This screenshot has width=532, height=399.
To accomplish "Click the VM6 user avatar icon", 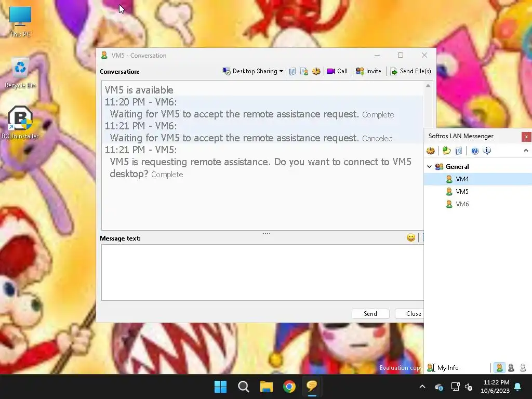I will coord(449,204).
